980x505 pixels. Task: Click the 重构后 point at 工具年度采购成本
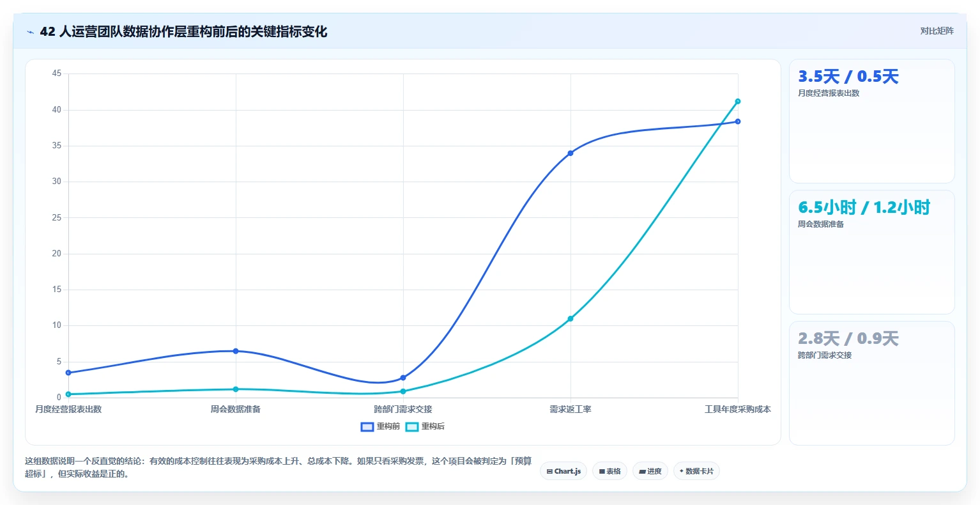(738, 101)
